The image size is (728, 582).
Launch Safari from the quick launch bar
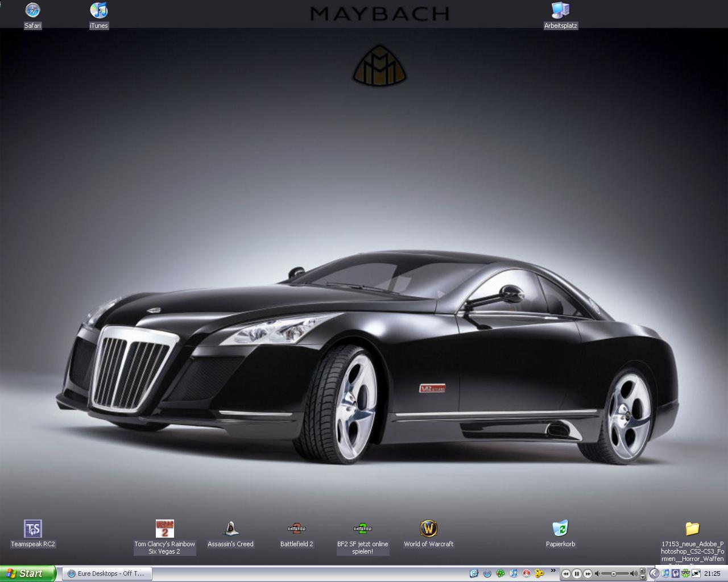[x=487, y=573]
